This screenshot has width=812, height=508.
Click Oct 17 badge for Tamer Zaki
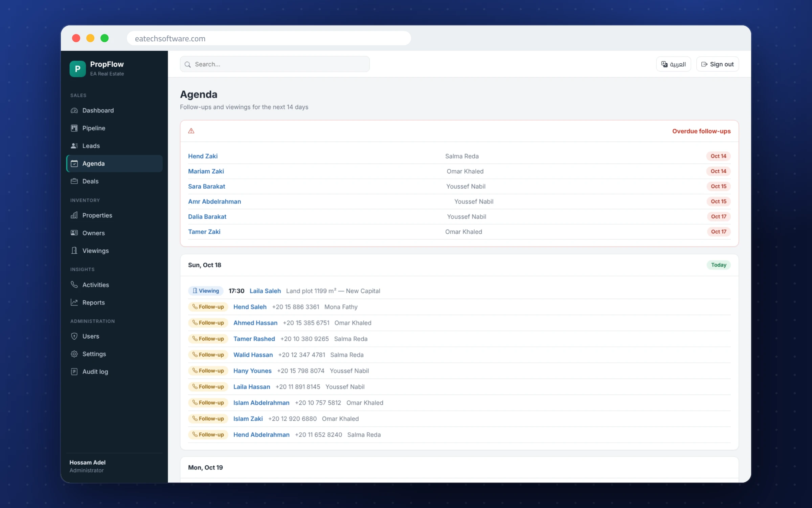pos(719,232)
